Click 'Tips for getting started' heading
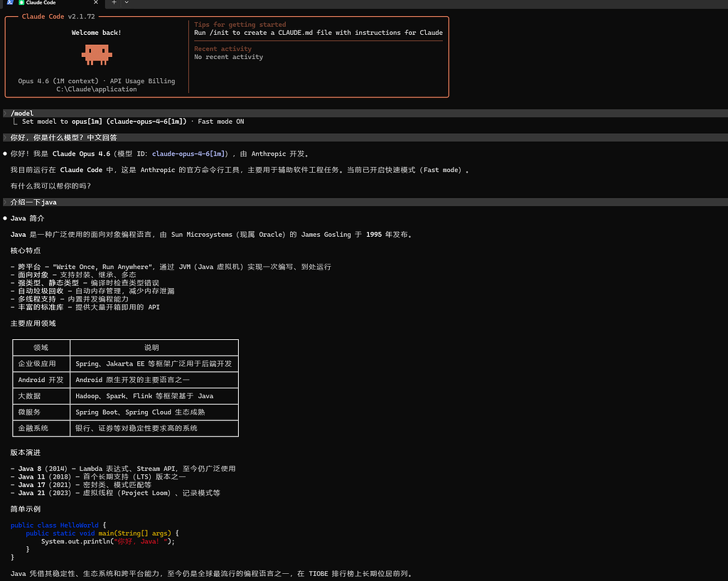Image resolution: width=728 pixels, height=581 pixels. click(240, 25)
